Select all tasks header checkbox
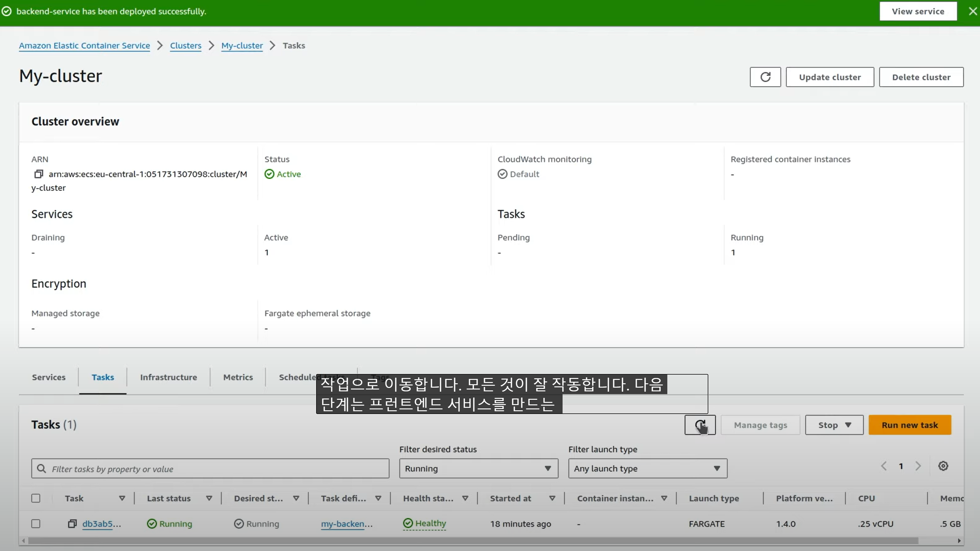The image size is (980, 551). [36, 498]
